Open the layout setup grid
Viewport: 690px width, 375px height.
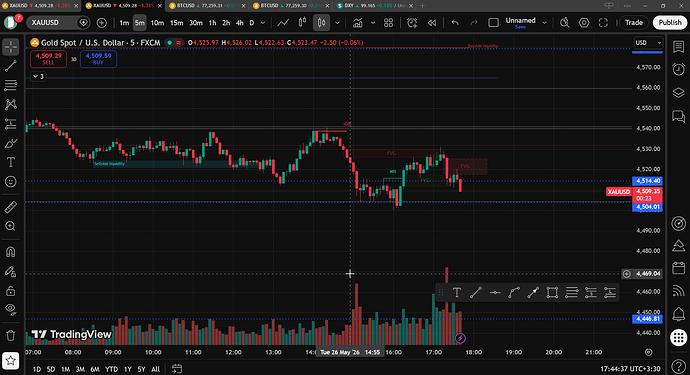(x=388, y=22)
